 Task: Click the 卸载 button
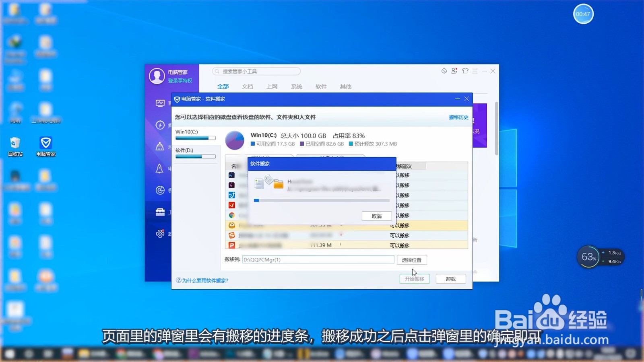(x=451, y=279)
